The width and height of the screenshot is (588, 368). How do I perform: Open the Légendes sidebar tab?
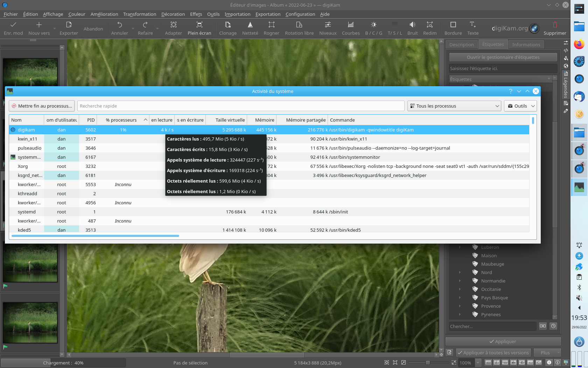(x=566, y=84)
